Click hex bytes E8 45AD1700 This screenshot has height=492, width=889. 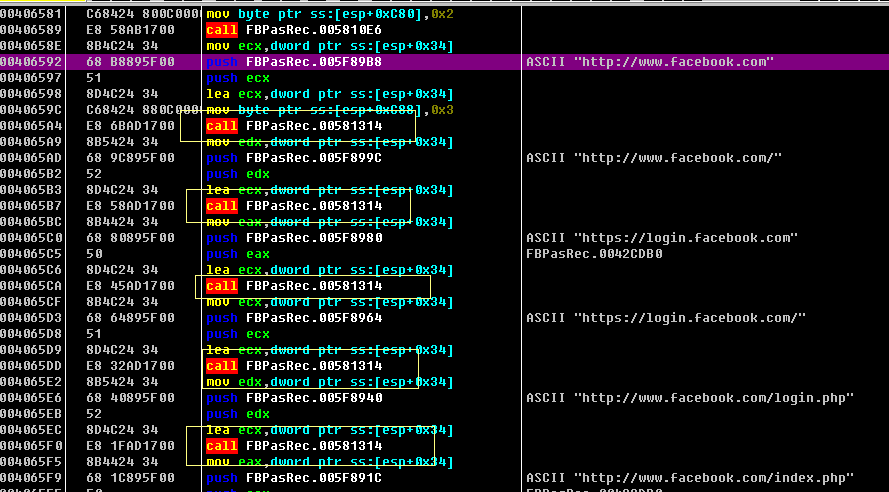[x=130, y=286]
